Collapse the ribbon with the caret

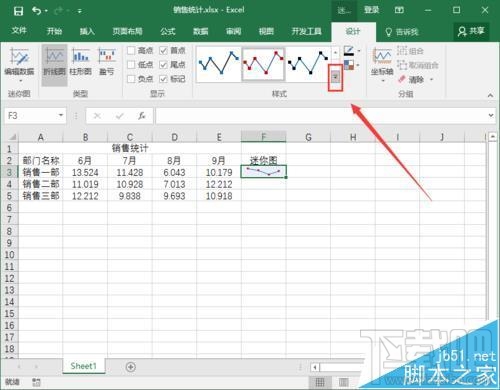pyautogui.click(x=490, y=95)
